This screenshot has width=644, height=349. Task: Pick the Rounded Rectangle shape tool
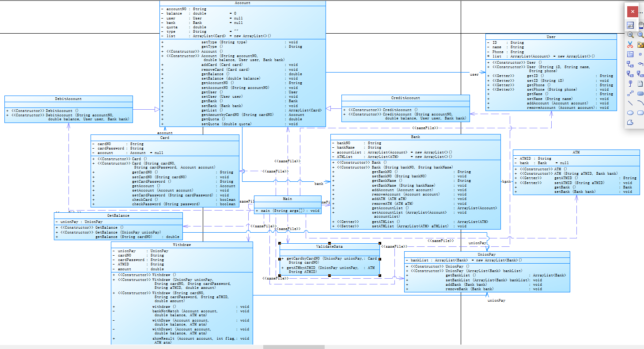tap(640, 112)
